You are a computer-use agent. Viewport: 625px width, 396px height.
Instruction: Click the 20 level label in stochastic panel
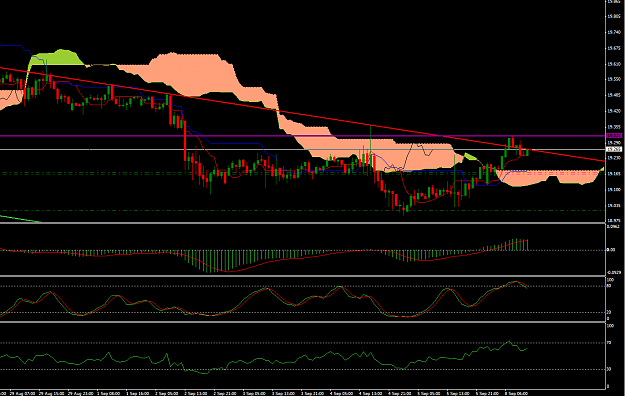[x=609, y=312]
